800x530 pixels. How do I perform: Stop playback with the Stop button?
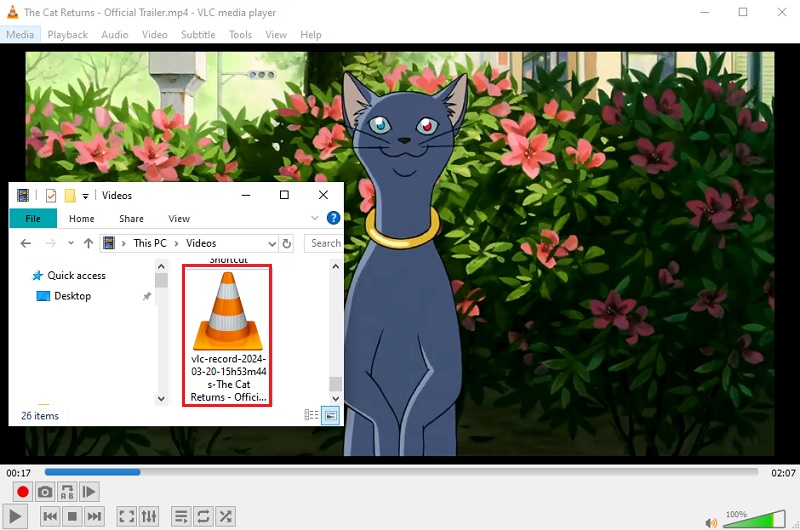pos(72,516)
